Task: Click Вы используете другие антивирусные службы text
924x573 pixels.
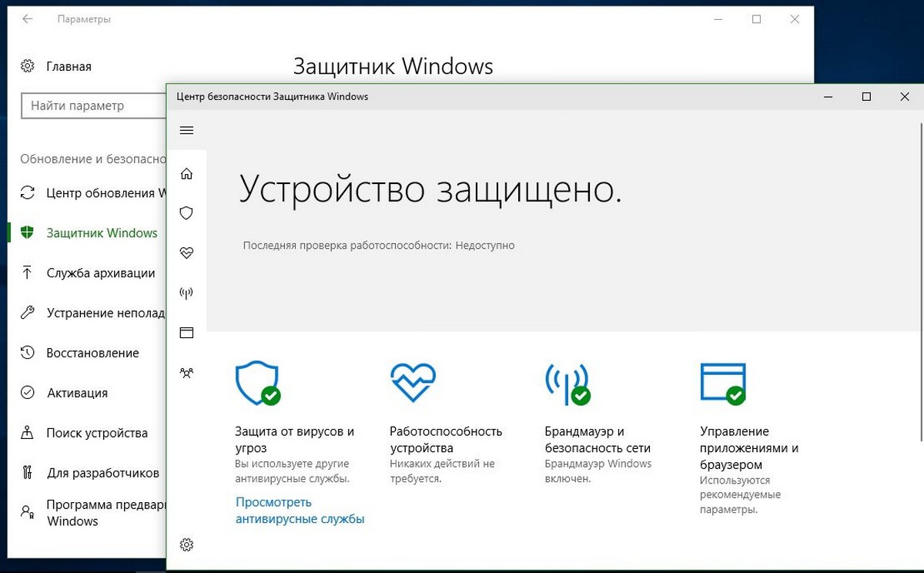Action: tap(293, 471)
